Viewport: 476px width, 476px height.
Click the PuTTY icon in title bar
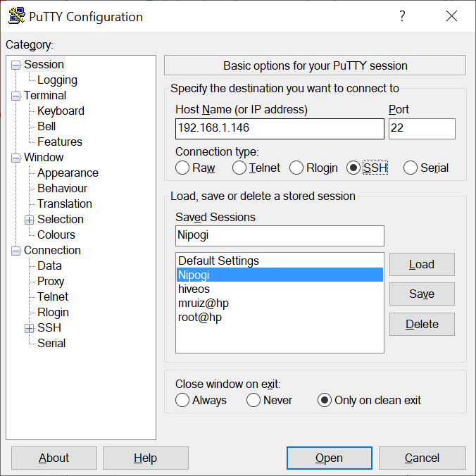pos(17,16)
